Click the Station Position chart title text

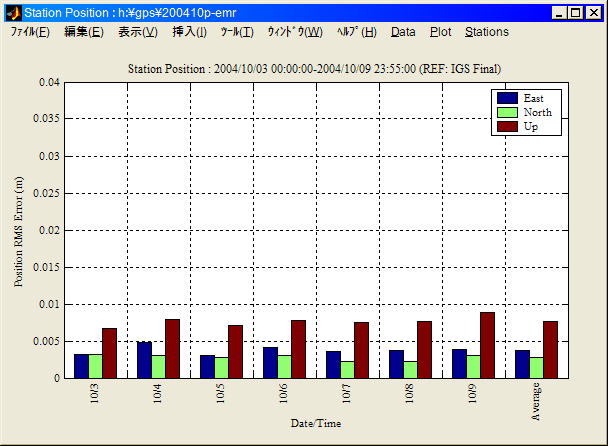[315, 68]
